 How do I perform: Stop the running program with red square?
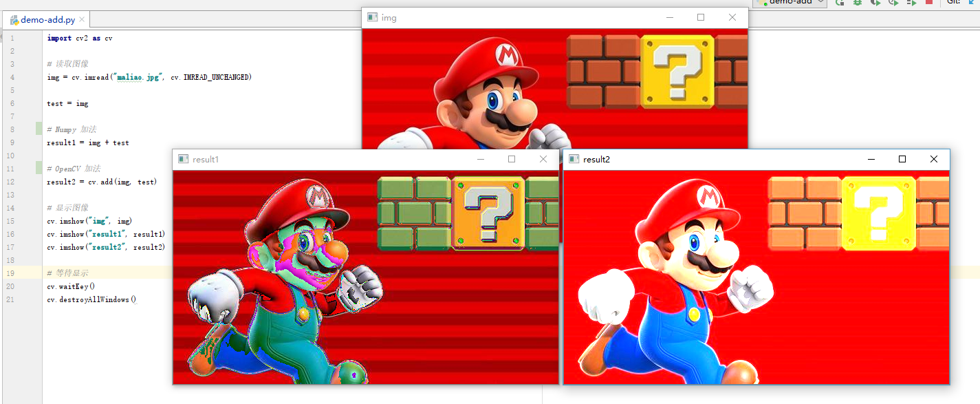pos(929,2)
